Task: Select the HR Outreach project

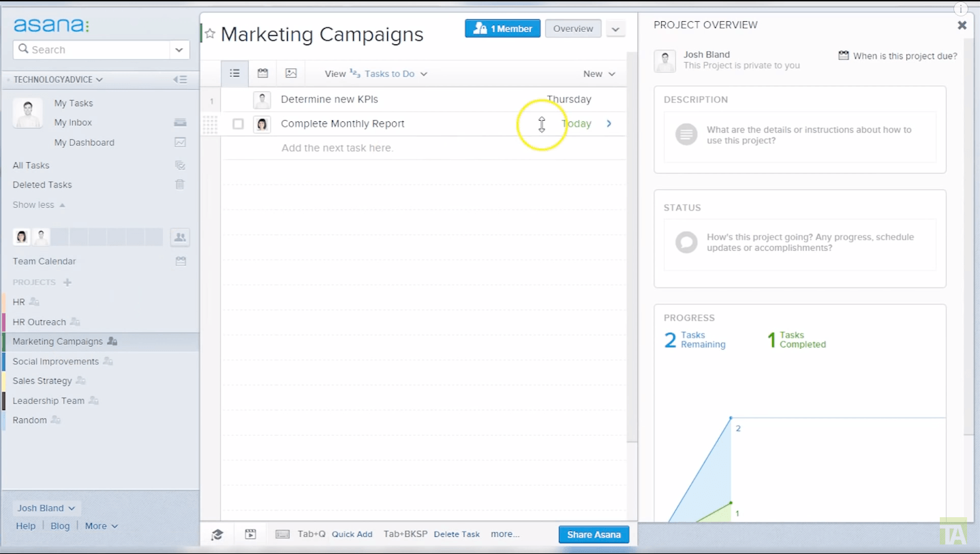Action: click(x=39, y=322)
